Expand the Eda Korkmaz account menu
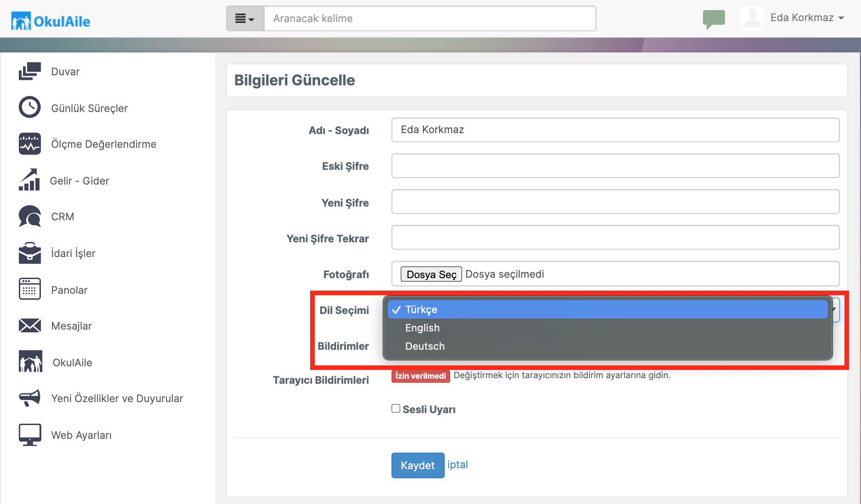Image resolution: width=861 pixels, height=504 pixels. click(807, 18)
